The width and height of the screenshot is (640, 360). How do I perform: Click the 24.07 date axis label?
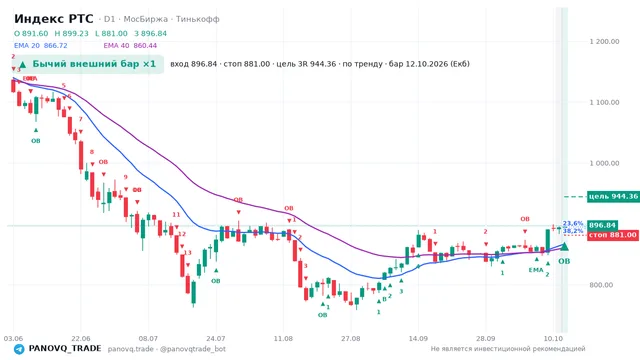(x=216, y=338)
